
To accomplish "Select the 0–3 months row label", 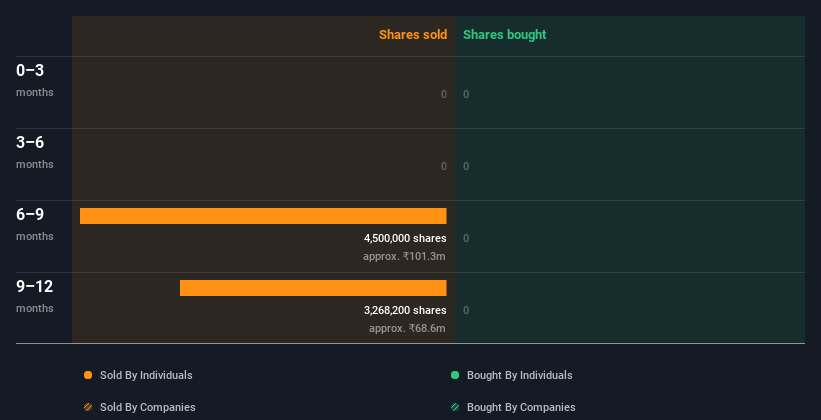I will [x=35, y=80].
